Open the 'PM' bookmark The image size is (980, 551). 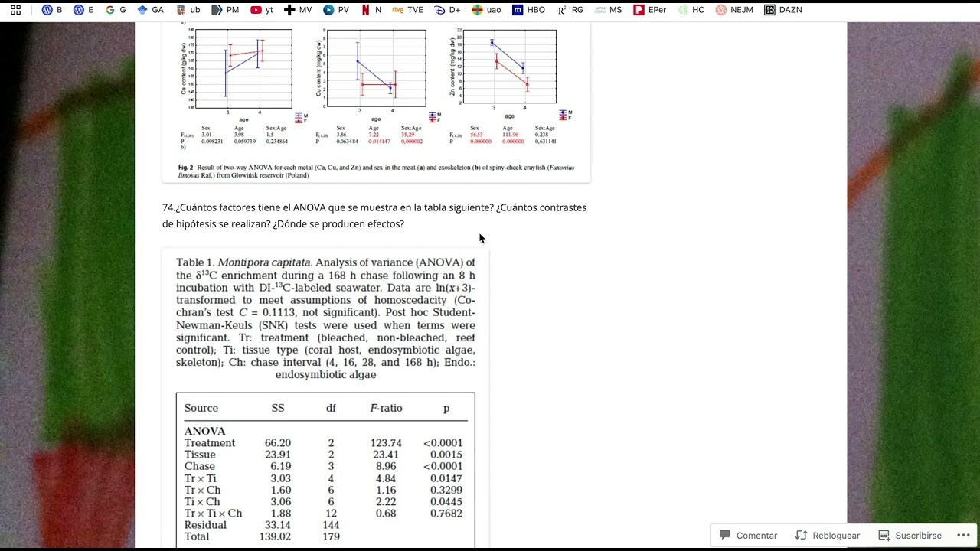(x=225, y=10)
